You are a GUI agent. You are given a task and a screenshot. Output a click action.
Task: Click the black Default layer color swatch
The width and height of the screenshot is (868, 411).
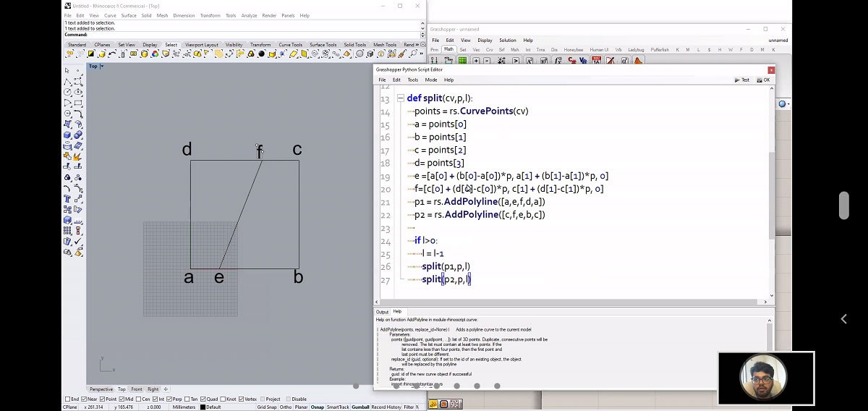[x=203, y=407]
